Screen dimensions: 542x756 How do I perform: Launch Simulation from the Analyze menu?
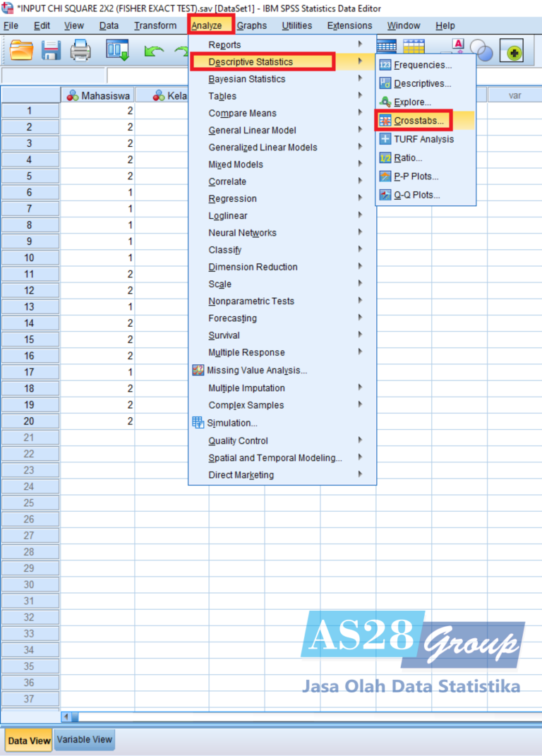click(232, 423)
